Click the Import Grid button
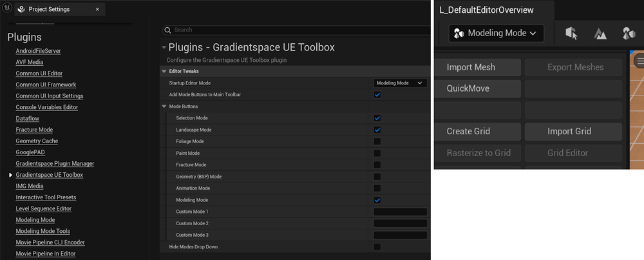This screenshot has height=260, width=644. [x=573, y=131]
